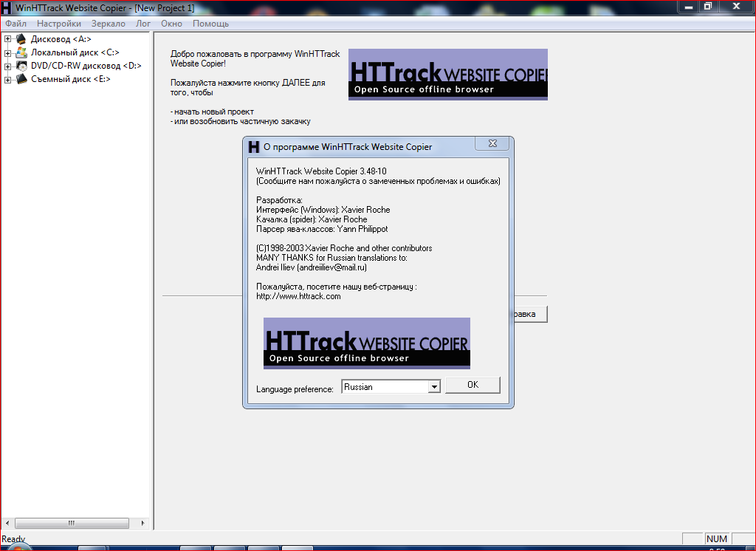The width and height of the screenshot is (756, 551).
Task: Click the Local disk C: icon
Action: [x=21, y=52]
